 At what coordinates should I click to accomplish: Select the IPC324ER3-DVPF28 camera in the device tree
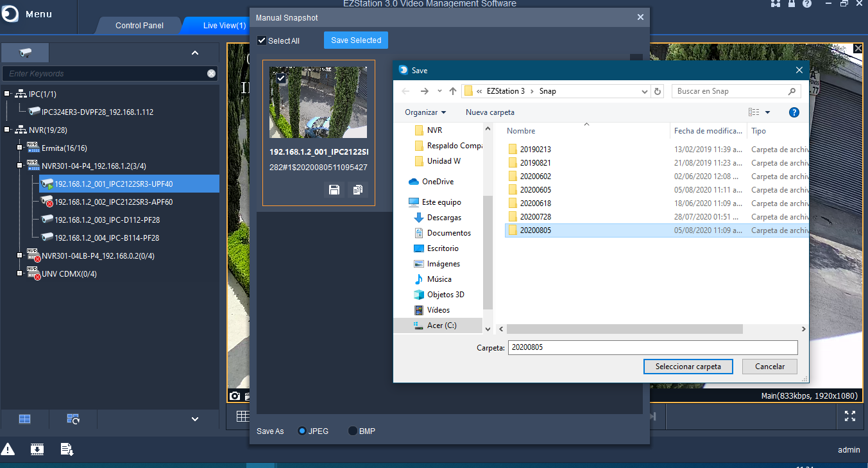pos(98,112)
